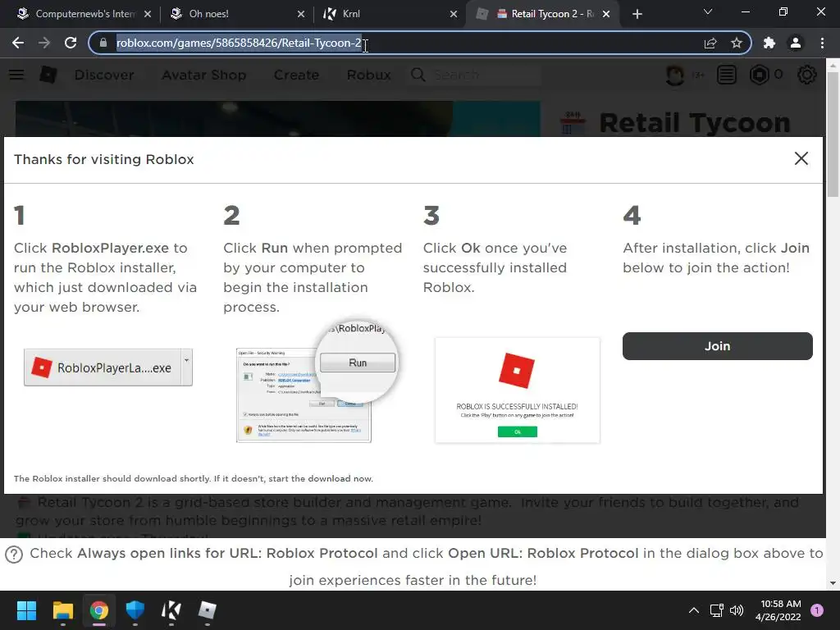Screen dimensions: 840x630
Task: Bookmark this page with star icon
Action: click(737, 43)
